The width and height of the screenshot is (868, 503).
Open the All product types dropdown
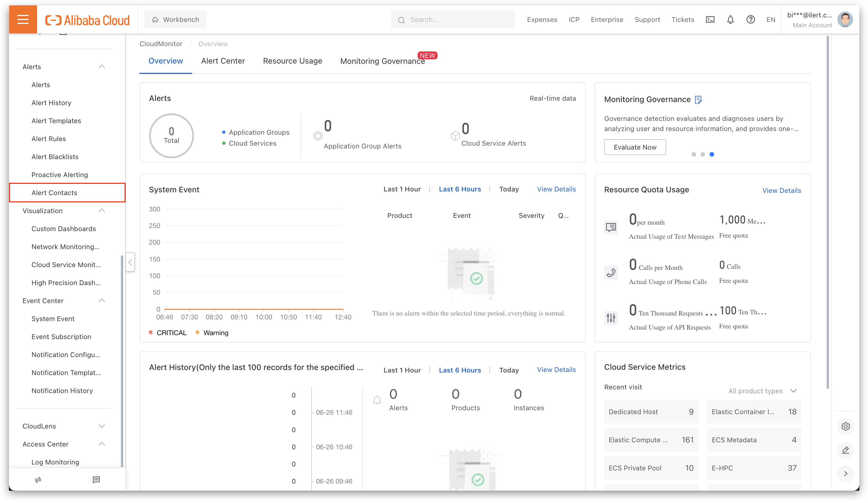coord(762,391)
